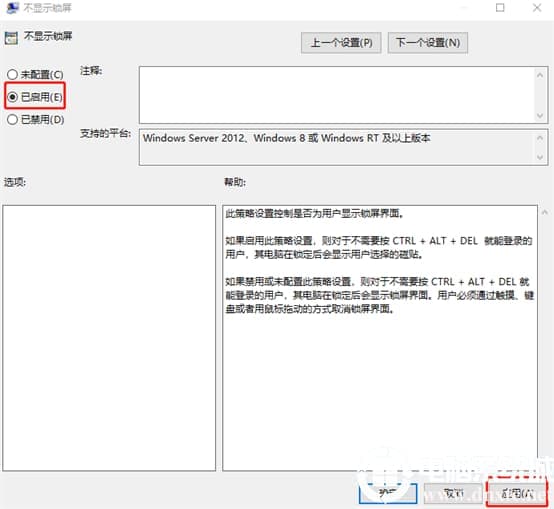
Task: Click the 如果禁用或未配置此策略设置 help paragraph
Action: coord(379,295)
